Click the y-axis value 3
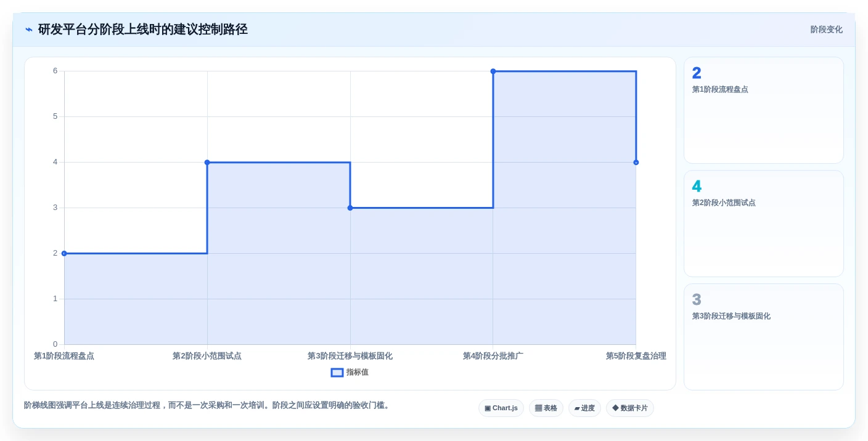868x441 pixels. point(55,208)
